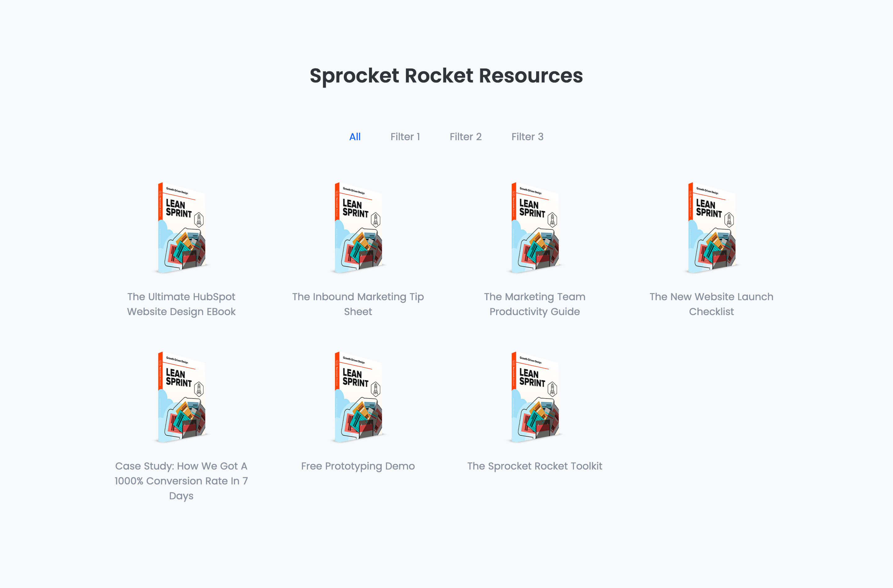Select the All filter tab
Screen dimensions: 893x588
click(x=355, y=136)
